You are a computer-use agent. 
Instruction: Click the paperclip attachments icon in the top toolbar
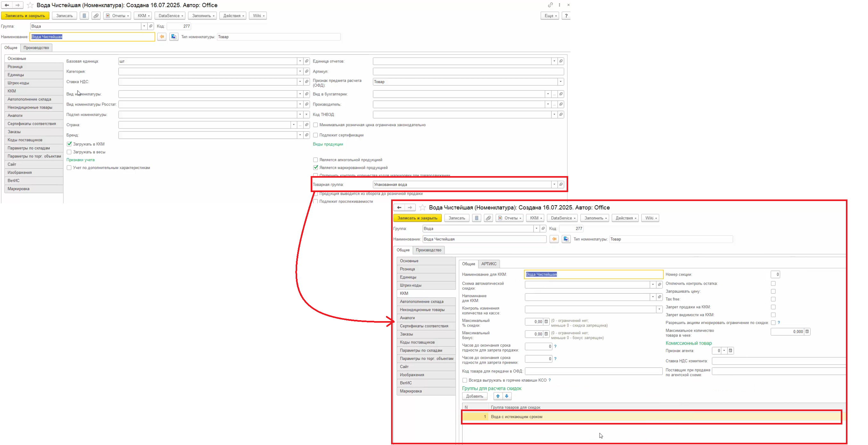point(96,16)
